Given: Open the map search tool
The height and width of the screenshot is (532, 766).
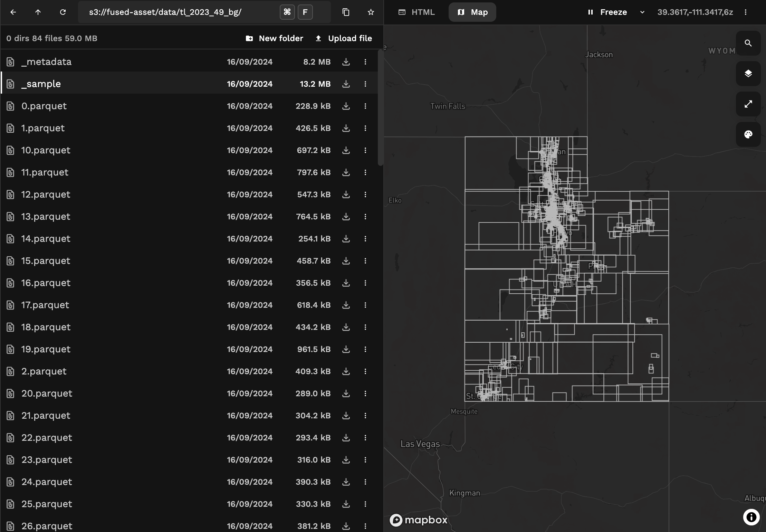Looking at the screenshot, I should click(748, 43).
